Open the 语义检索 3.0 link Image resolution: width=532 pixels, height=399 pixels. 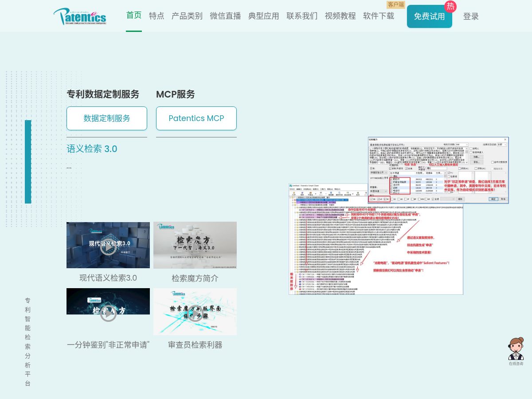tap(92, 149)
